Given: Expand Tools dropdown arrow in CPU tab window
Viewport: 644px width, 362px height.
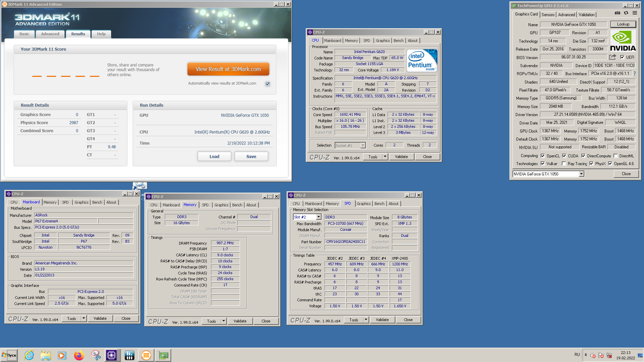Looking at the screenshot, I should click(385, 157).
